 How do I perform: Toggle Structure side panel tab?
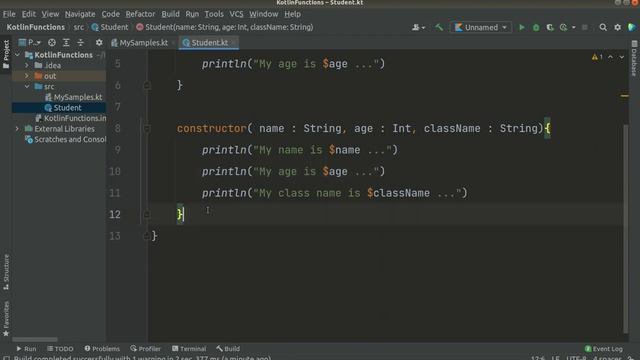click(x=6, y=272)
